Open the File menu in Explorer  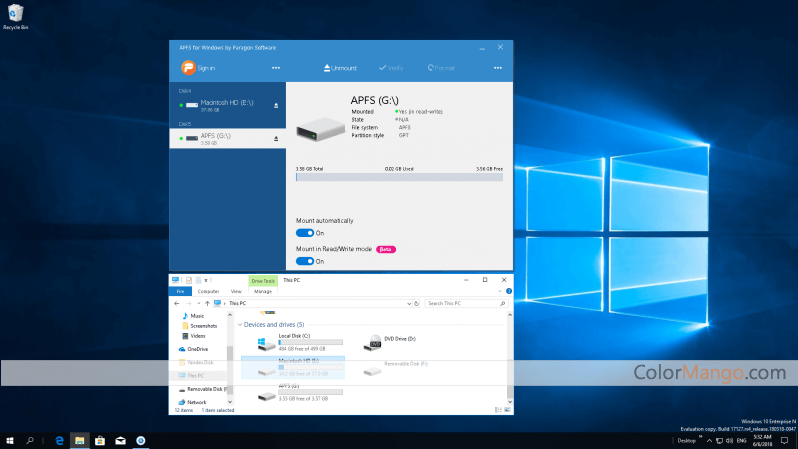[x=181, y=291]
